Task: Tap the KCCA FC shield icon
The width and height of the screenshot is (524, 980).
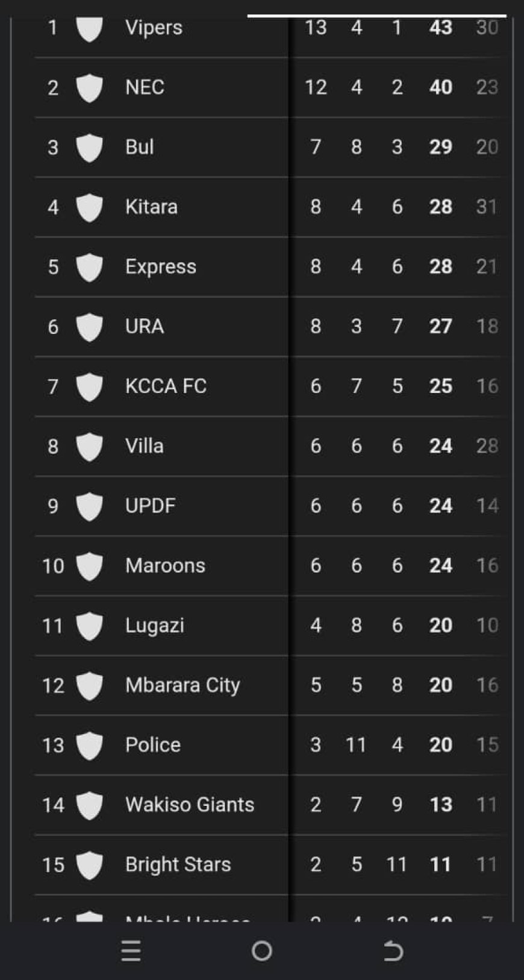Action: coord(89,386)
